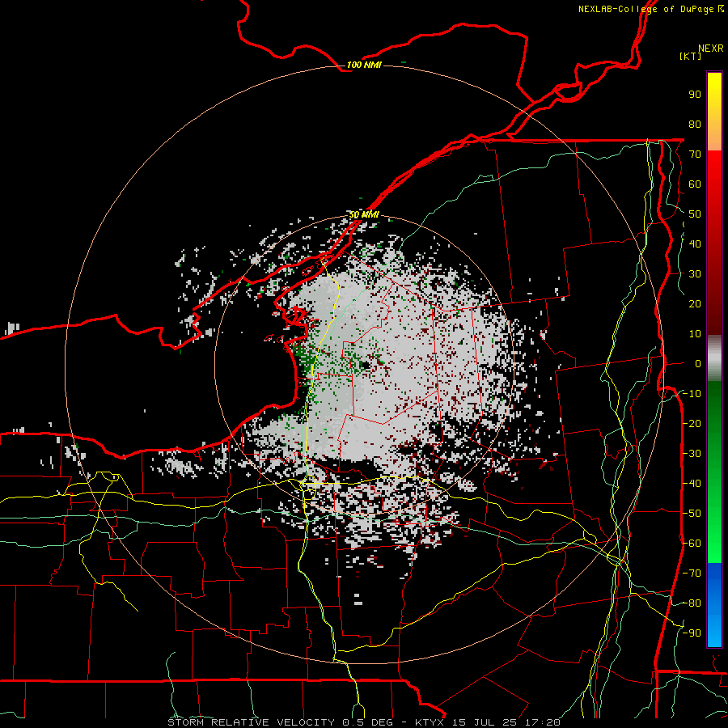Click the Storm Relative Velocity caption text
Viewport: 728px width, 728px height.
(365, 722)
